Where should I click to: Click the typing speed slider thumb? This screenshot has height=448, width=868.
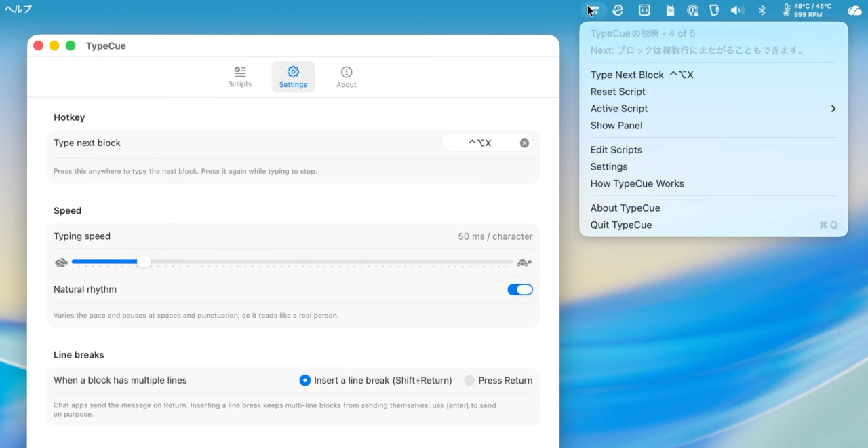(144, 262)
